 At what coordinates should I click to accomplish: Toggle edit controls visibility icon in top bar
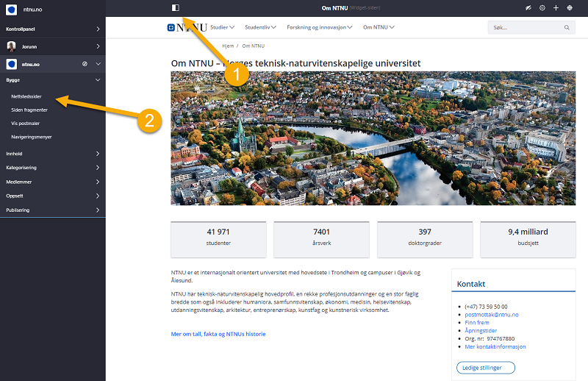[x=528, y=8]
